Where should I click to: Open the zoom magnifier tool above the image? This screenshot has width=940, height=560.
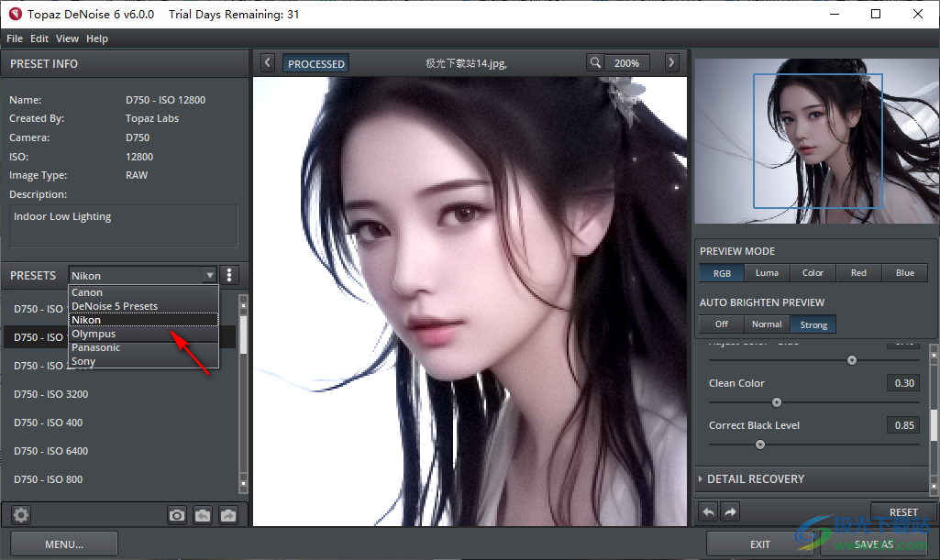(x=595, y=62)
